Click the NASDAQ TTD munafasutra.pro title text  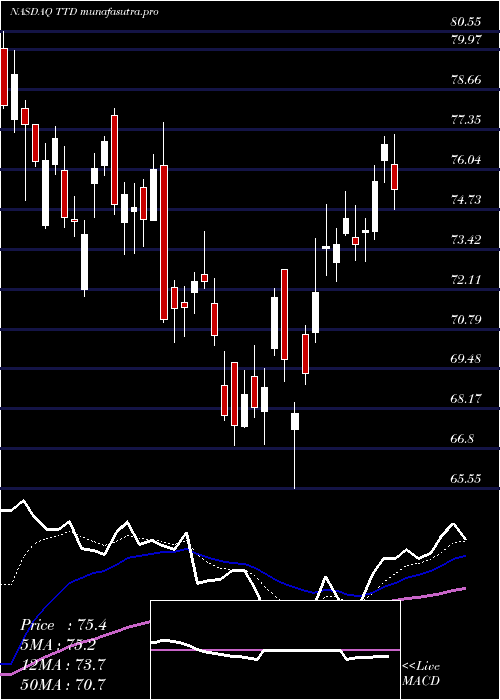click(x=84, y=12)
